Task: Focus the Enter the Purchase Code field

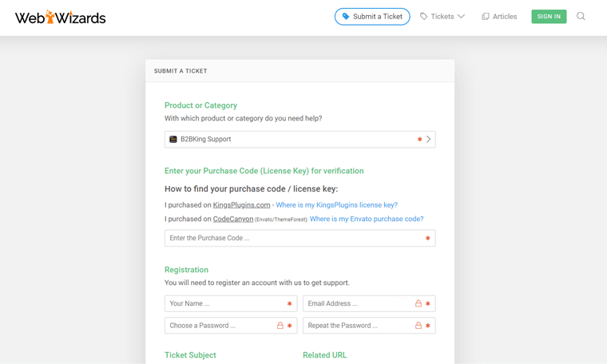Action: pos(300,239)
